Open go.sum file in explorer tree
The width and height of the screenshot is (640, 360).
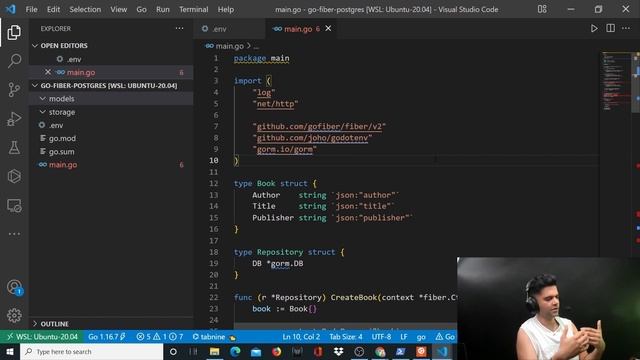[111, 151]
